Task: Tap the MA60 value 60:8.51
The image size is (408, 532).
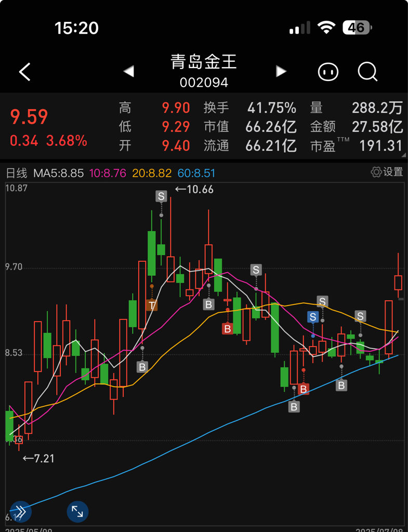Action: (x=196, y=173)
